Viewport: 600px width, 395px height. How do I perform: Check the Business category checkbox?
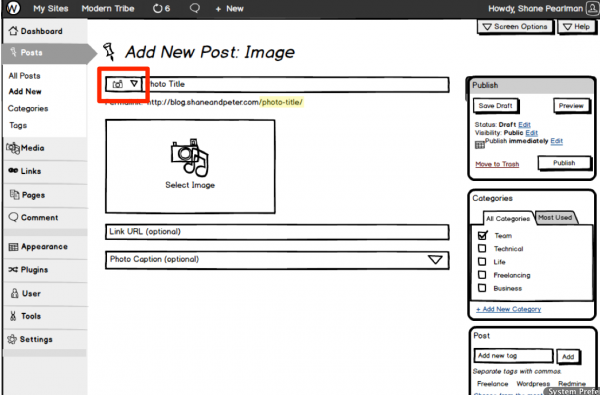[482, 288]
